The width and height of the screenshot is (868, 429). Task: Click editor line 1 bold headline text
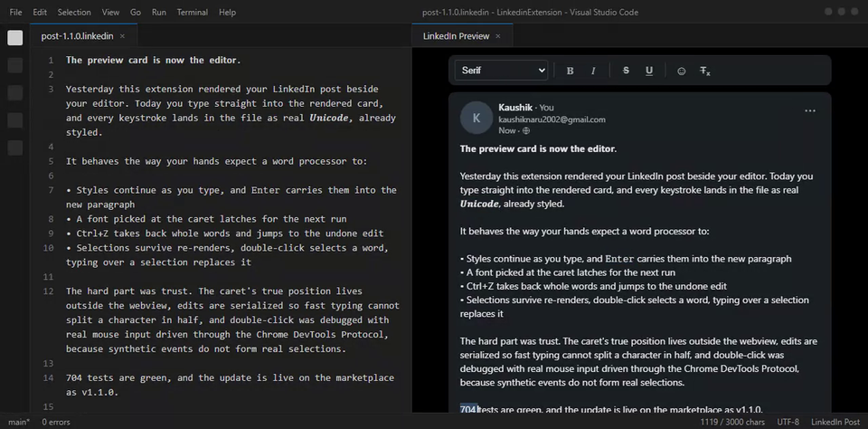(154, 60)
